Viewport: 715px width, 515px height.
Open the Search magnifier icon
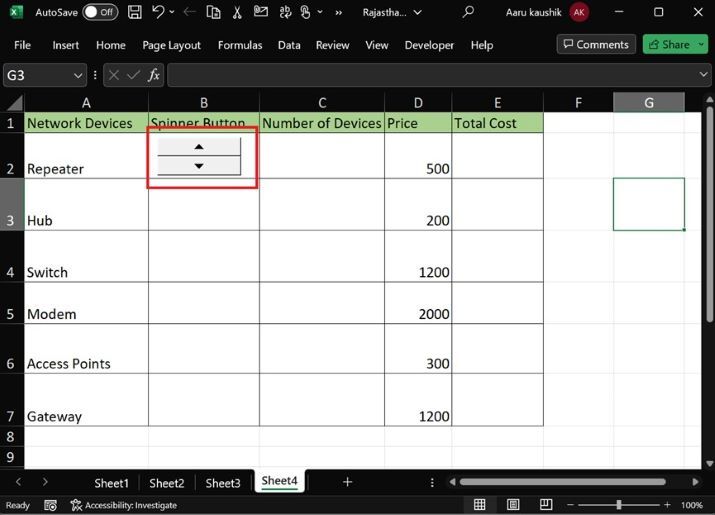(x=468, y=13)
